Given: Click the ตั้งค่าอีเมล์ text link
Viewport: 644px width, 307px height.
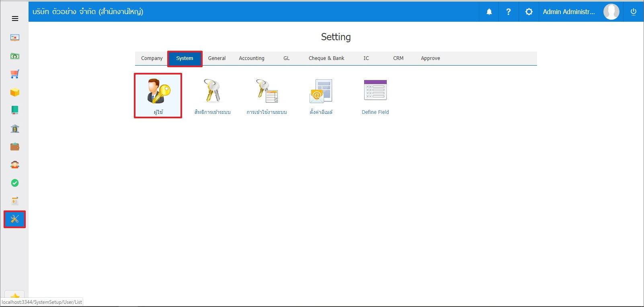Looking at the screenshot, I should pos(321,112).
